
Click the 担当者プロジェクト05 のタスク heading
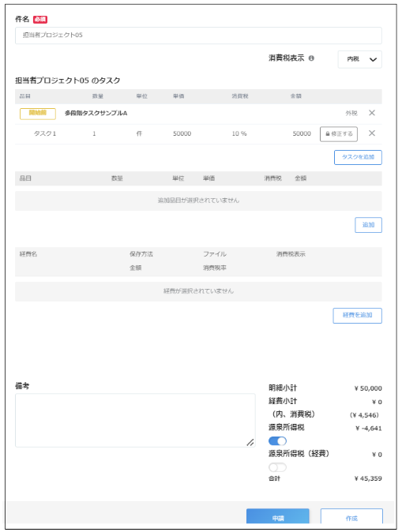point(68,81)
